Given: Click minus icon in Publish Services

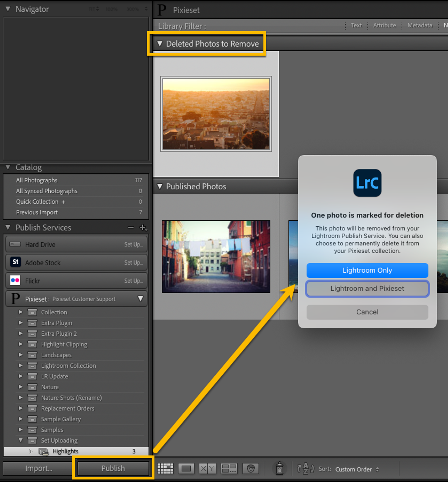Looking at the screenshot, I should 131,227.
